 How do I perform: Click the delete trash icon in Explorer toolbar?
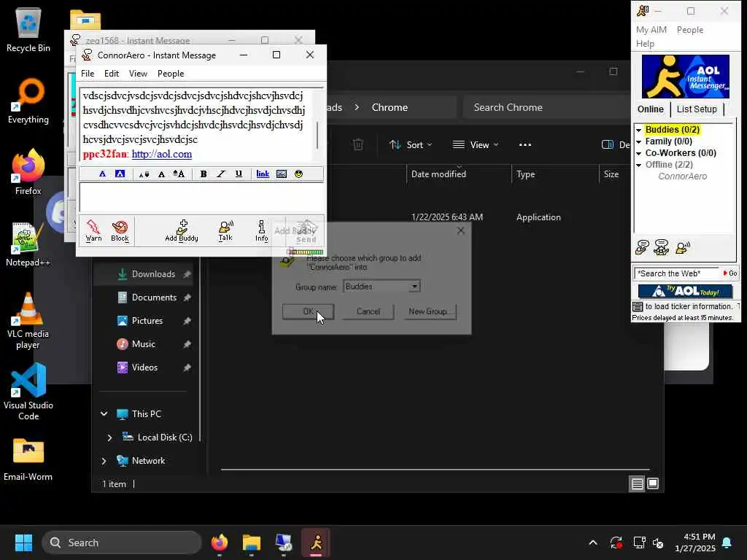click(357, 145)
